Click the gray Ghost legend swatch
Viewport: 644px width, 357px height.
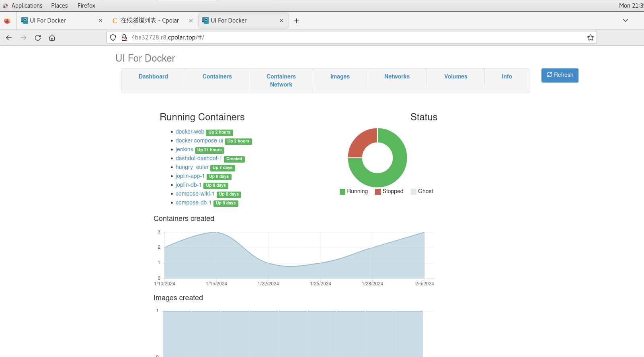point(414,192)
